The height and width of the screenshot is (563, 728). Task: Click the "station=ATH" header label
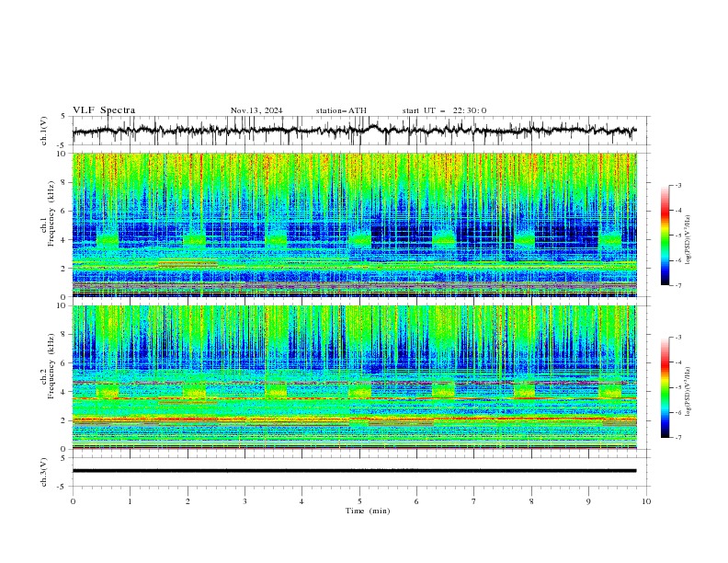click(x=341, y=110)
